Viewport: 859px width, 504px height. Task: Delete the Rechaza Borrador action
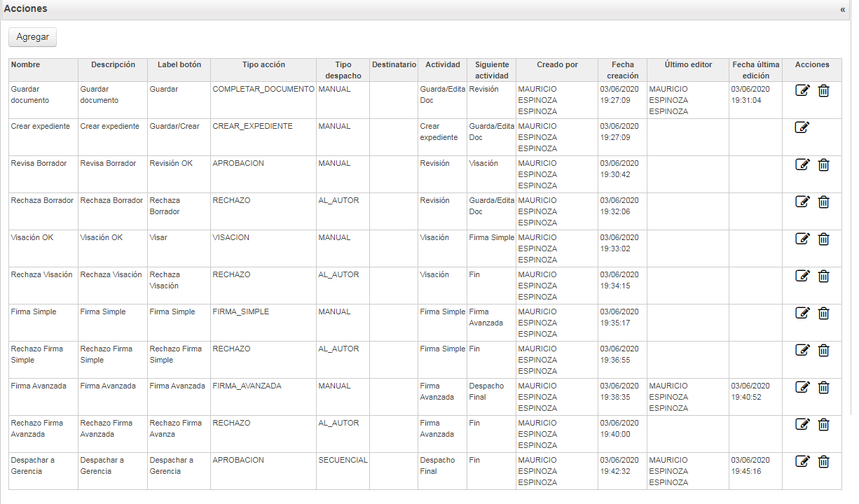pyautogui.click(x=824, y=202)
